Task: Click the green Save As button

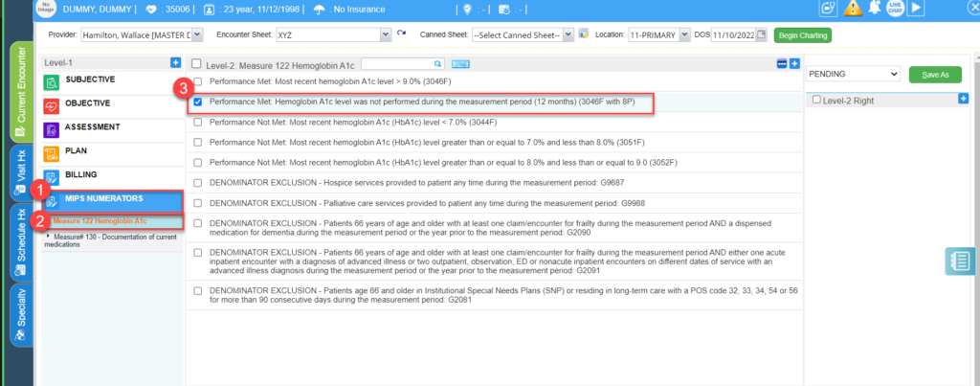Action: [x=935, y=75]
